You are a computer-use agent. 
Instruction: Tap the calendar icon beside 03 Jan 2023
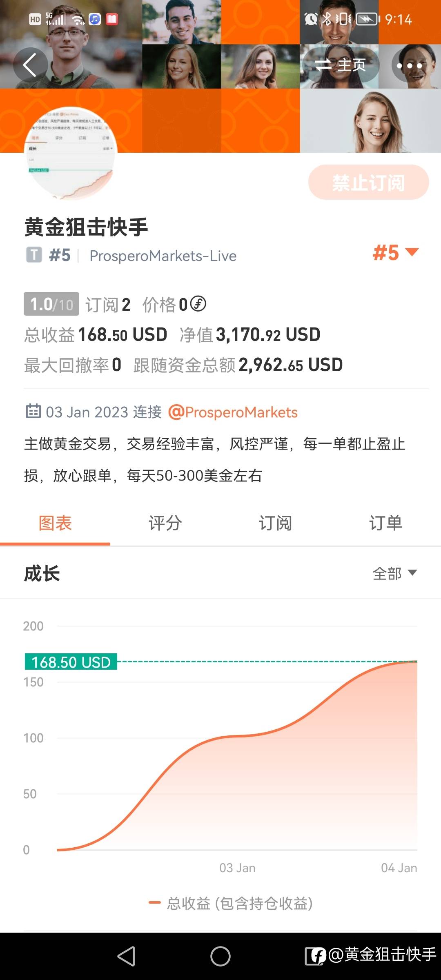(33, 411)
